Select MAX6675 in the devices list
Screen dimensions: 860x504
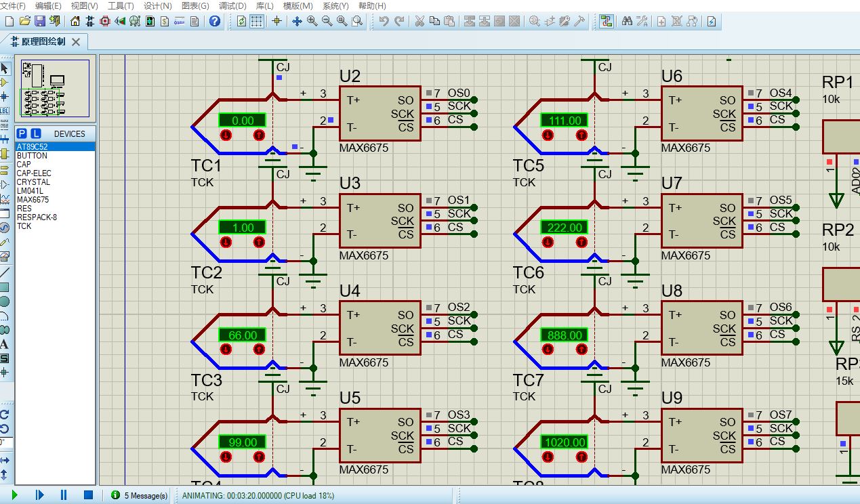pyautogui.click(x=55, y=200)
